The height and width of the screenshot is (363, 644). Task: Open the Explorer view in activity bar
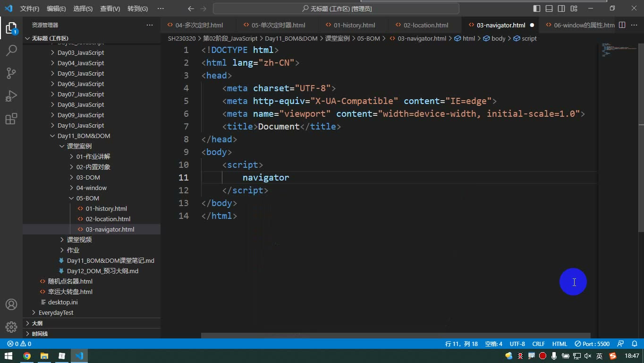(x=11, y=27)
